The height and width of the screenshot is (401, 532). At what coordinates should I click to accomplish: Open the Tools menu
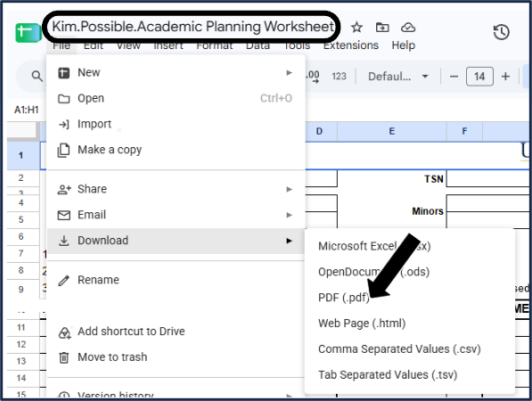[x=297, y=45]
